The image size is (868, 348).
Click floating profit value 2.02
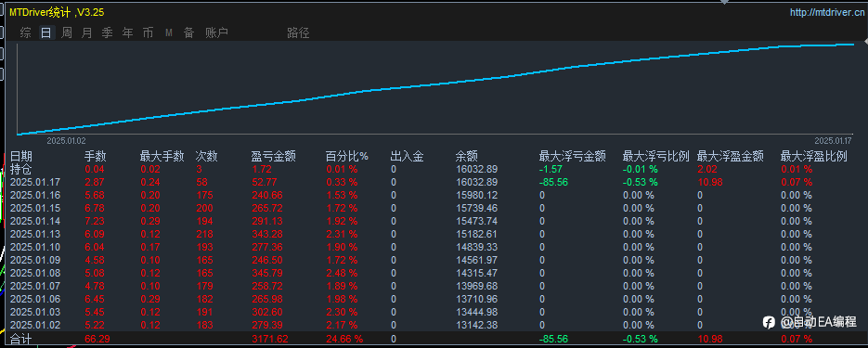(707, 169)
